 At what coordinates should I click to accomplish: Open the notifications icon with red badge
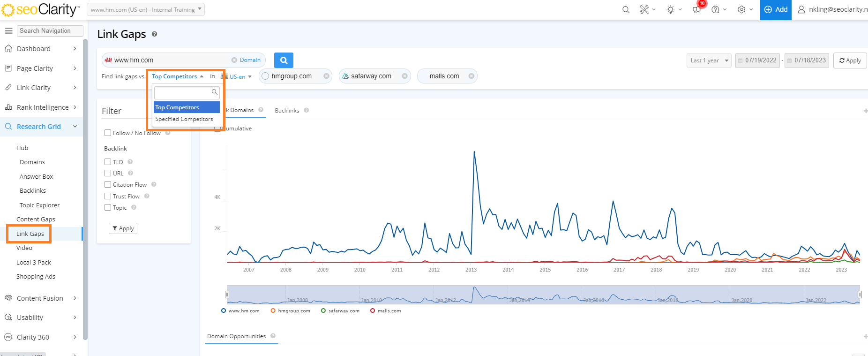coord(697,9)
